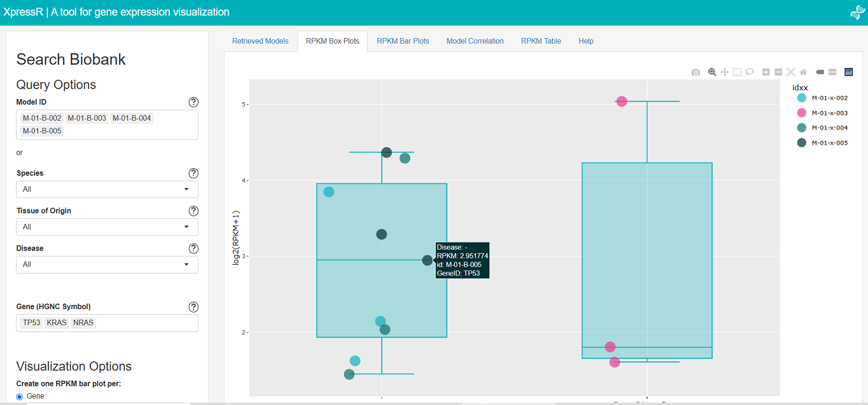This screenshot has width=868, height=405.
Task: Click the Gene HGNC Symbol input field
Action: (143, 323)
